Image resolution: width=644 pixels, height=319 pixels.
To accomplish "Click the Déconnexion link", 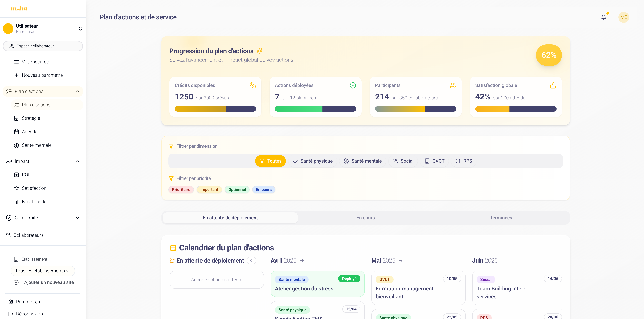I will pos(29,314).
